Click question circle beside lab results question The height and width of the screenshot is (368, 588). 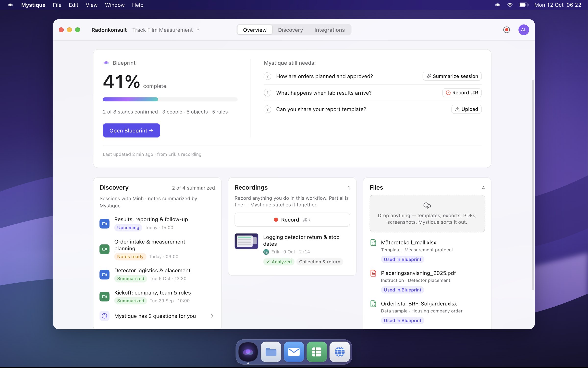267,93
